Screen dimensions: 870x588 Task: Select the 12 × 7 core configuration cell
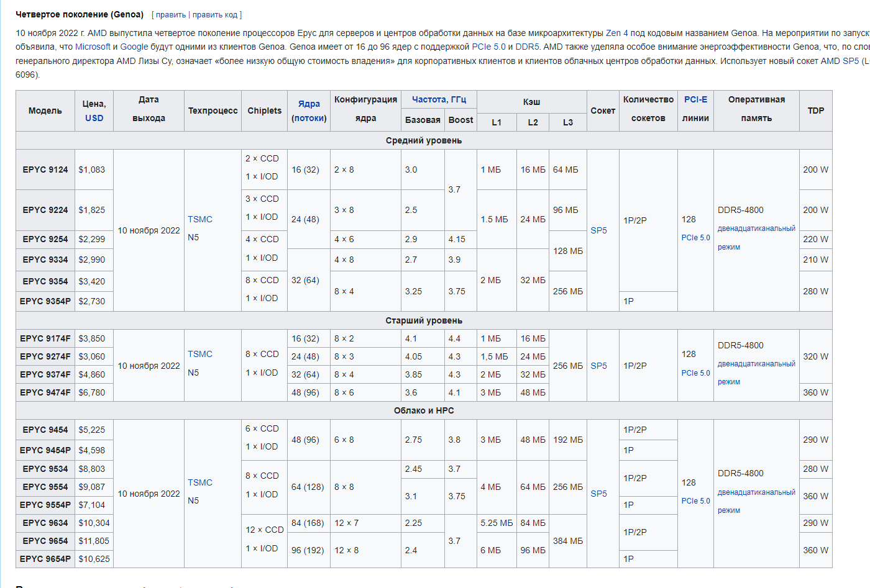365,523
